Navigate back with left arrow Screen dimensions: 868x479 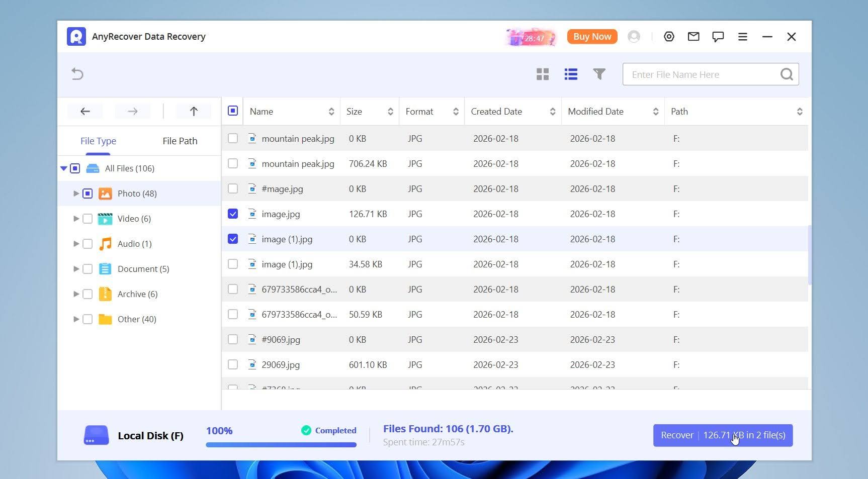click(x=85, y=111)
